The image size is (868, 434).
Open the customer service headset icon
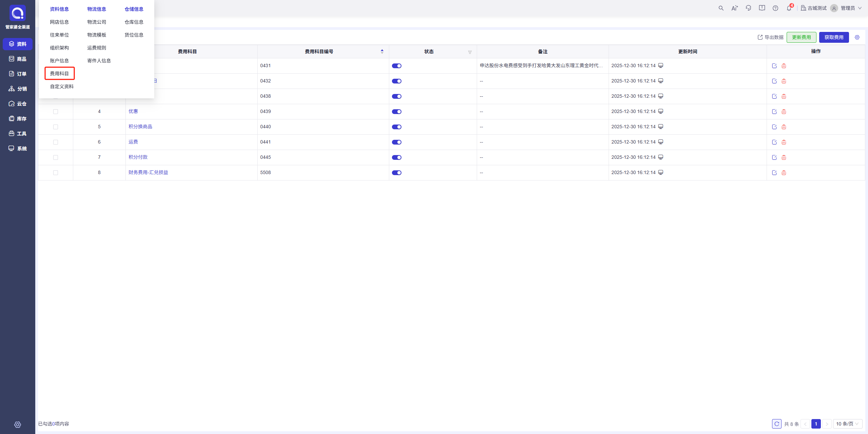(x=748, y=8)
